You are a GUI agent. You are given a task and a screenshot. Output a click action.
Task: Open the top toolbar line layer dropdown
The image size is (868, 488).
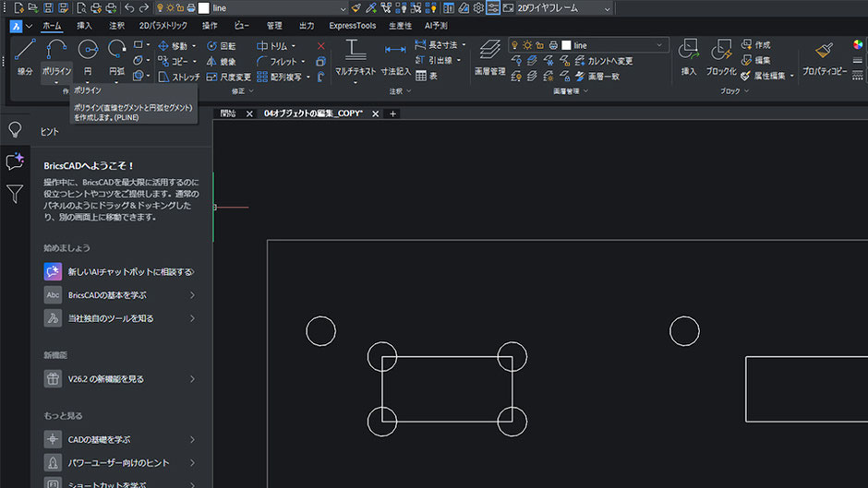(x=344, y=8)
